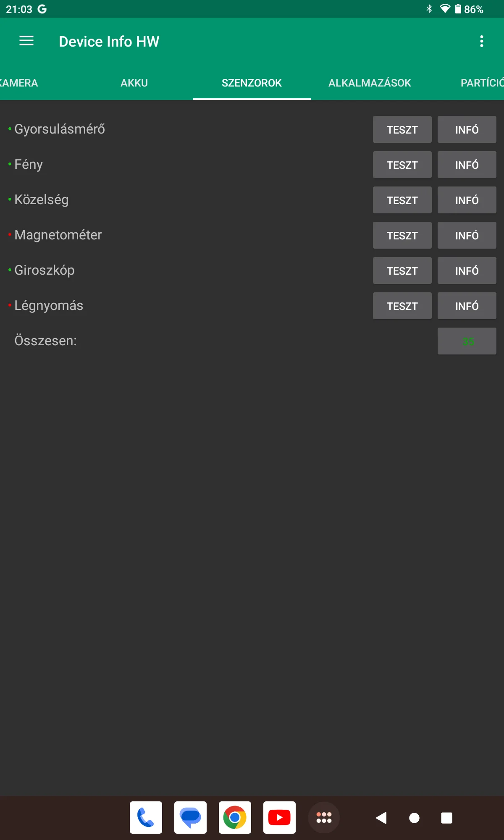This screenshot has width=504, height=840.
Task: Switch to the AKKU tab
Action: click(x=134, y=83)
